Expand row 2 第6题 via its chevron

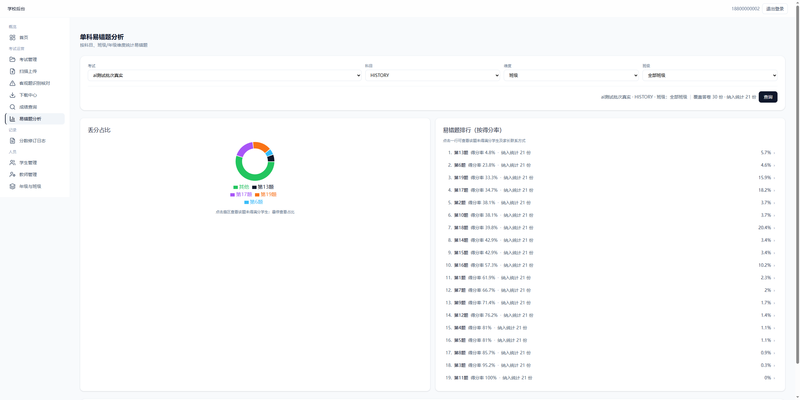774,165
